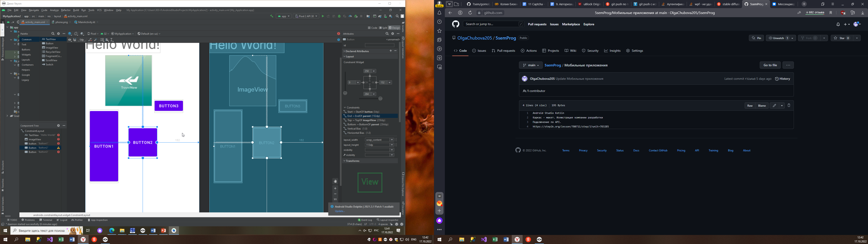Click the GitHub logo in header

pos(455,24)
